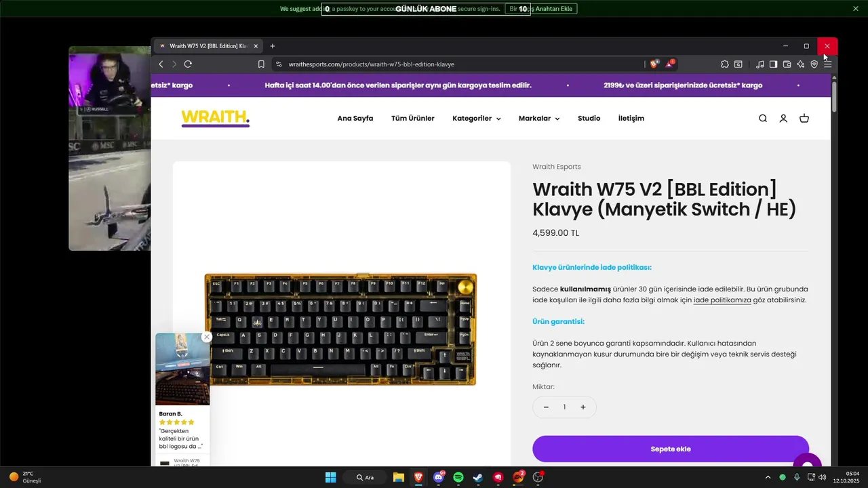
Task: Click the Wraith Esports vendor link
Action: [x=557, y=167]
